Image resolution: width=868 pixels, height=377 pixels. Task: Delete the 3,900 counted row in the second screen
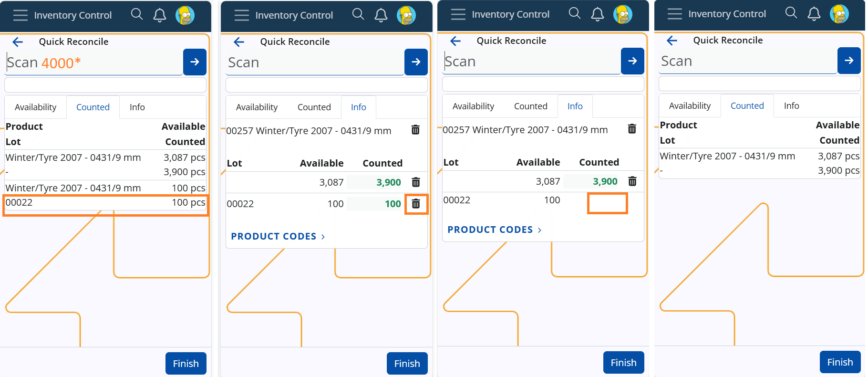(416, 182)
